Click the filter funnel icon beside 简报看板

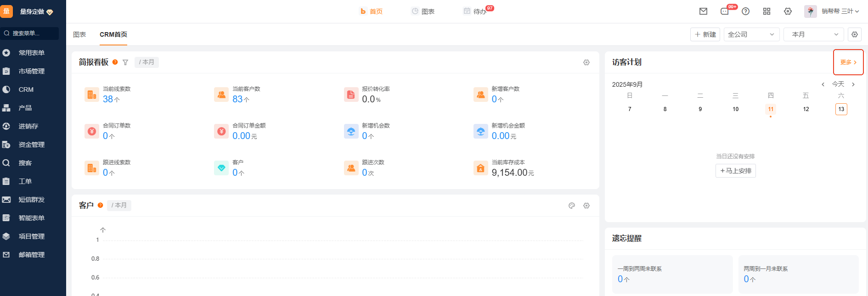(x=125, y=62)
